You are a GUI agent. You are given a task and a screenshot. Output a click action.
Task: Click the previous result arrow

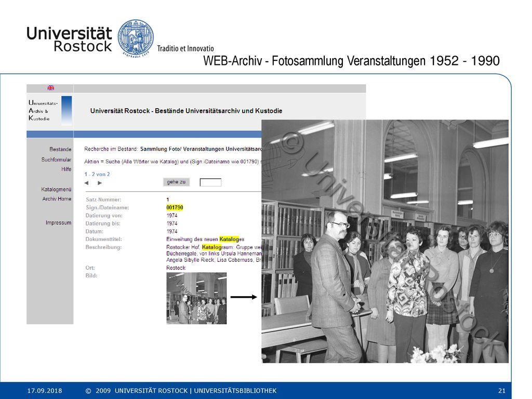coord(87,183)
